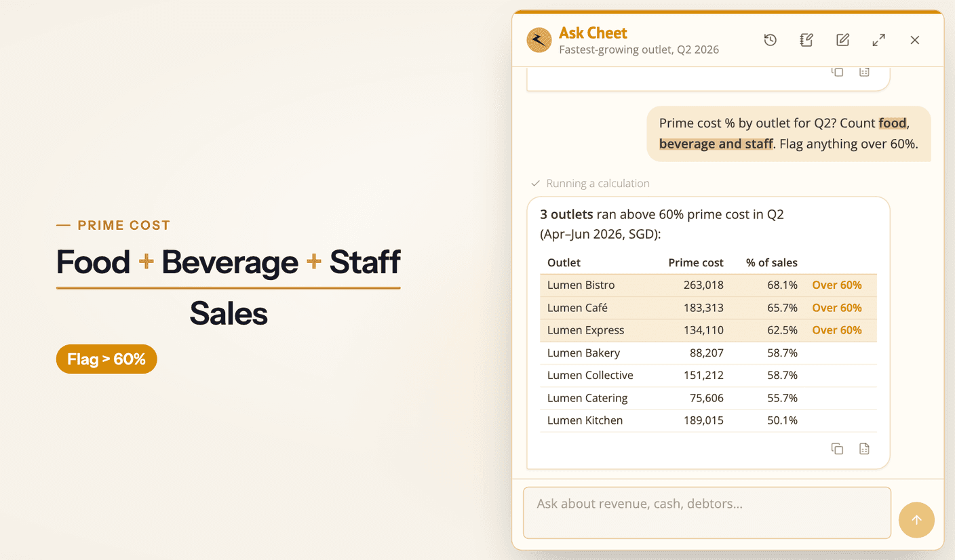The width and height of the screenshot is (955, 560).
Task: Click the 'Ask Cheet' panel title
Action: [593, 33]
